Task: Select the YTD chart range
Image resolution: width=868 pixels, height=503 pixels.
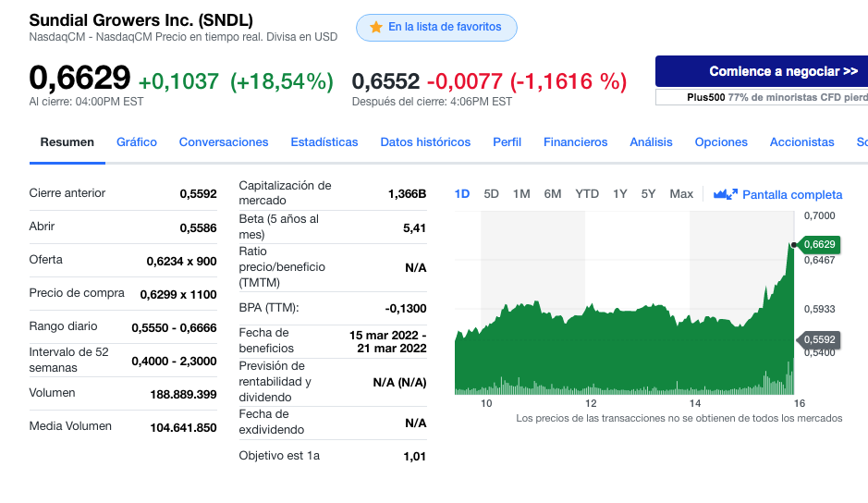Action: coord(587,194)
